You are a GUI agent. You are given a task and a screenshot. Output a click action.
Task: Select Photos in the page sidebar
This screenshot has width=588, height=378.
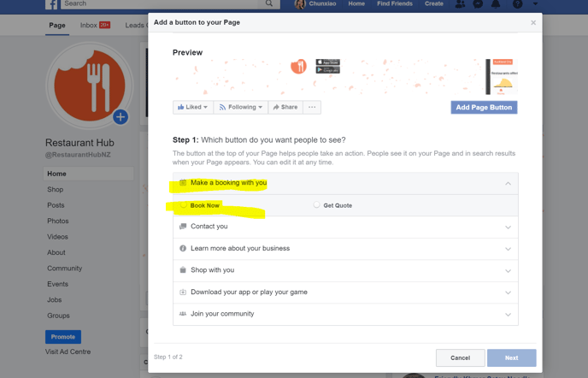(x=58, y=221)
